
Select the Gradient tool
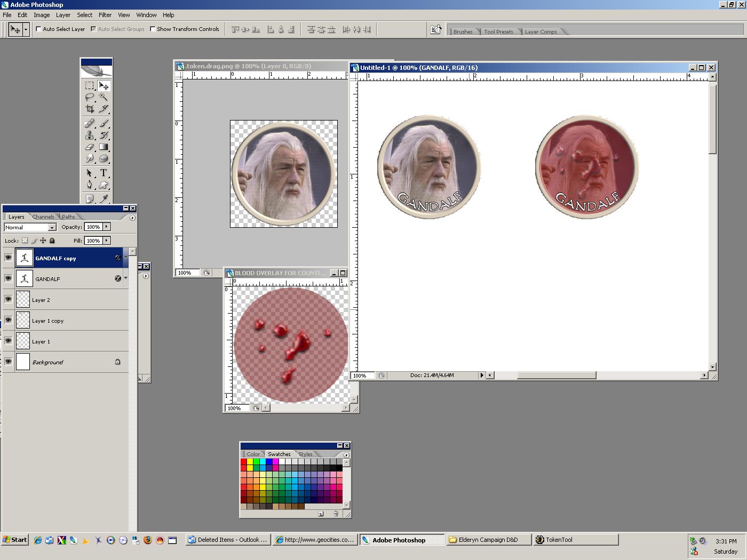(104, 147)
